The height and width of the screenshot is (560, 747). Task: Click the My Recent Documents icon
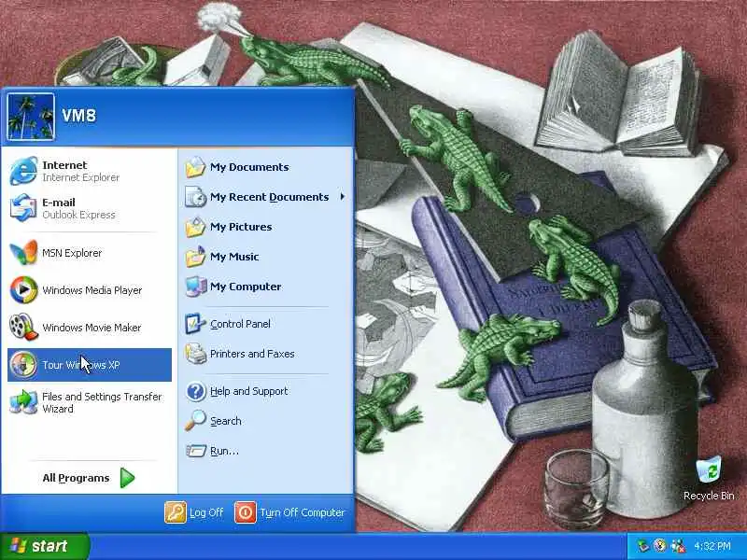click(195, 197)
